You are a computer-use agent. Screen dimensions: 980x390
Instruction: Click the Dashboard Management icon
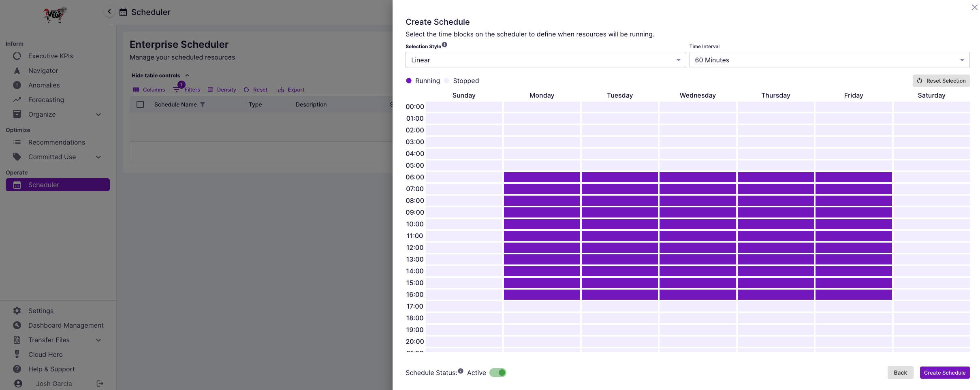[17, 325]
